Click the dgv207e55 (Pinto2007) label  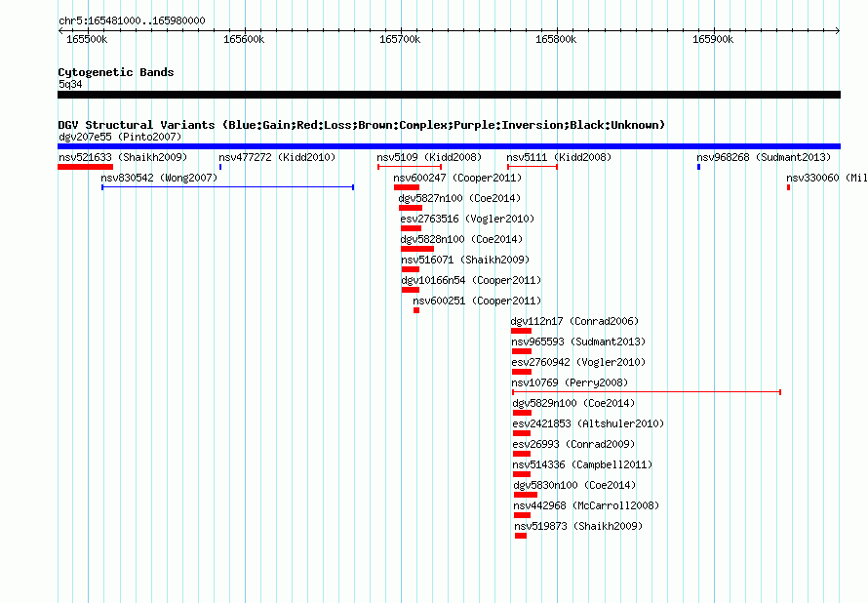pos(120,137)
